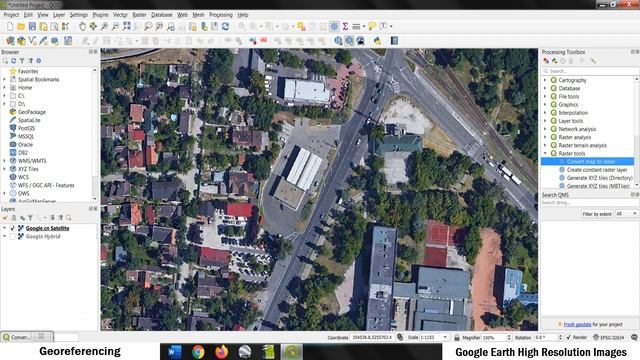The image size is (640, 360).
Task: Click the Refresh map icon
Action: tap(225, 27)
